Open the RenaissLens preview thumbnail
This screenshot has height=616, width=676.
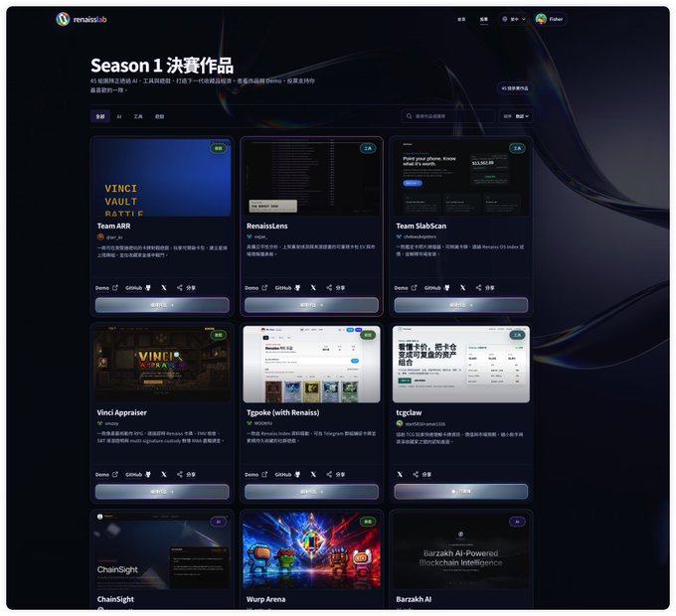(312, 177)
